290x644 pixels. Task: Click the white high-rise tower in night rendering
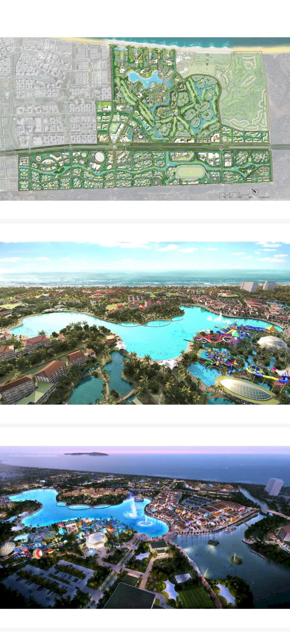coord(274,486)
